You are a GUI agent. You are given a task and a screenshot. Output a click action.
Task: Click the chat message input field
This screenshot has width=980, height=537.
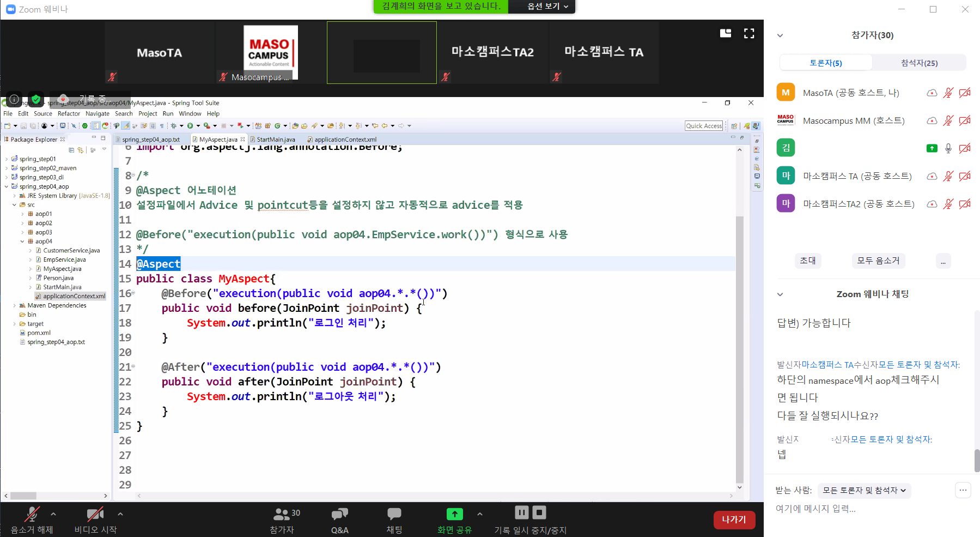[x=861, y=509]
